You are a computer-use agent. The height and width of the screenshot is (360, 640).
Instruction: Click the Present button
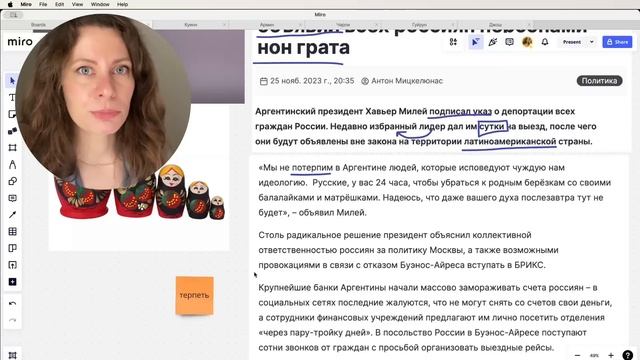572,42
